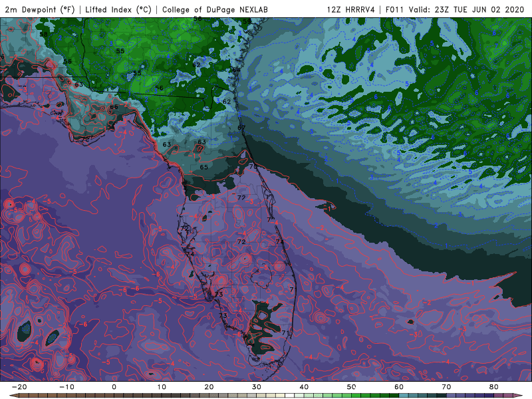The height and width of the screenshot is (399, 532).
Task: Click the 'Lifted Index (°C)' title text
Action: tap(118, 9)
